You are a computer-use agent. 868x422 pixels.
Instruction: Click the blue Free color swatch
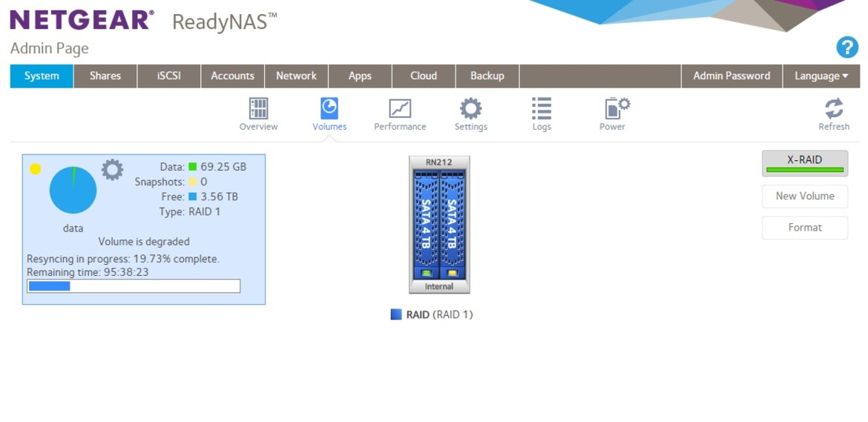tap(193, 197)
